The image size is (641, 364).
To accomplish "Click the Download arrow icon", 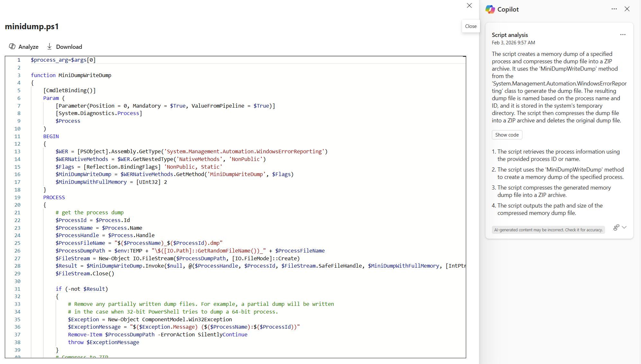I will [50, 47].
